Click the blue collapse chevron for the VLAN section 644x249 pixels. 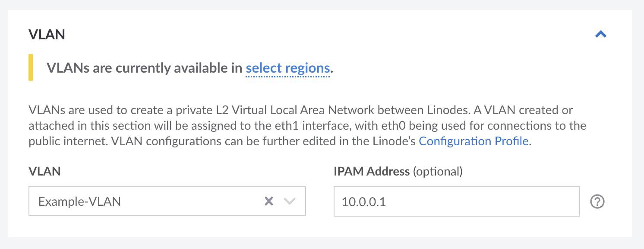(601, 35)
